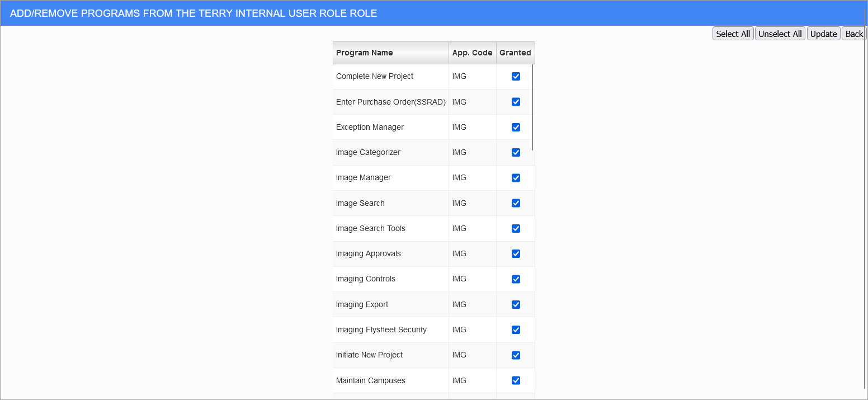Select the 'Image Search Tools' program name
The image size is (868, 400).
click(x=371, y=228)
